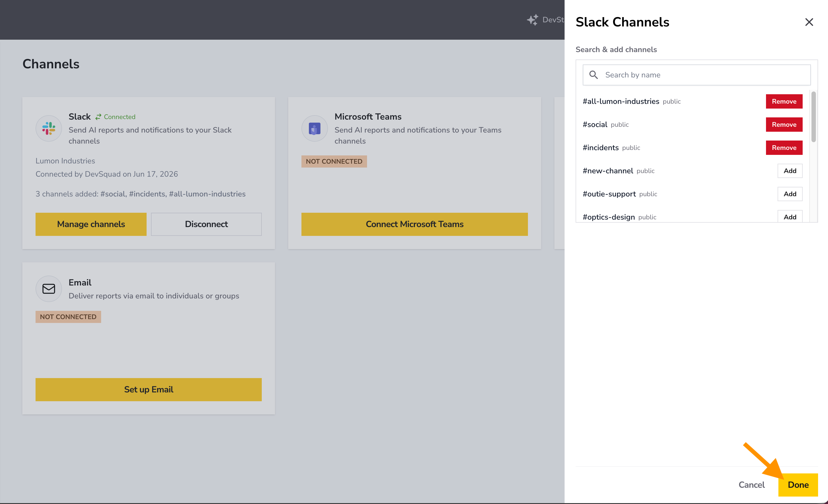
Task: Disconnect the Slack integration
Action: tap(206, 224)
